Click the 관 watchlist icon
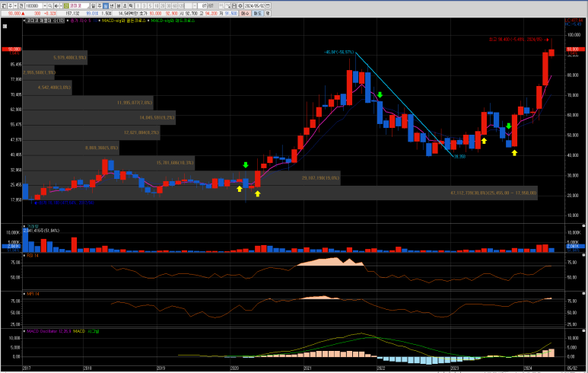Viewport: 588px width, 373px height. (x=21, y=6)
